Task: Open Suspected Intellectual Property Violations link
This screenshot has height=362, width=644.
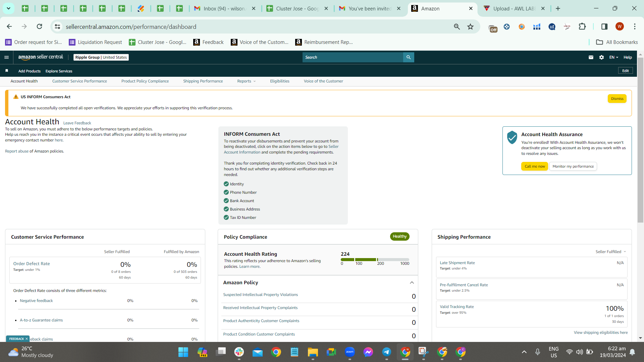Action: point(260,295)
